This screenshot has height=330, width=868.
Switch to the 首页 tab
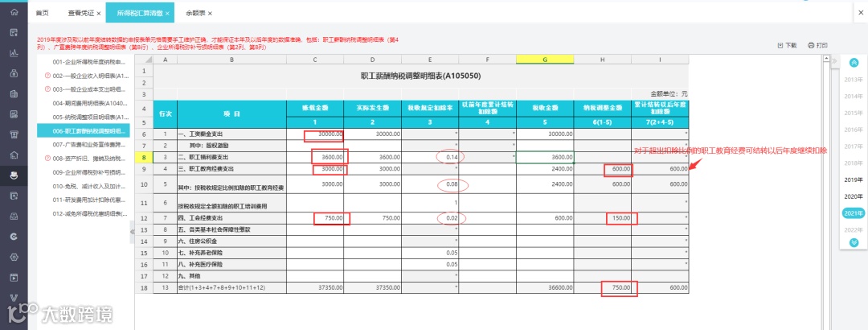[42, 13]
